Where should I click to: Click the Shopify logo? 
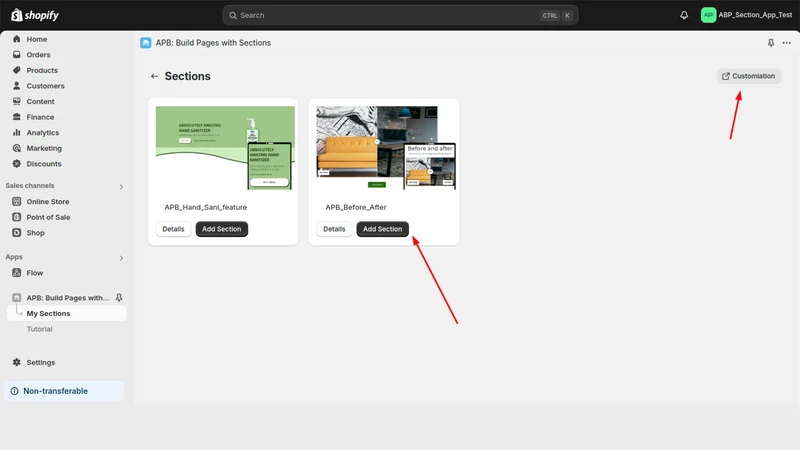[35, 15]
